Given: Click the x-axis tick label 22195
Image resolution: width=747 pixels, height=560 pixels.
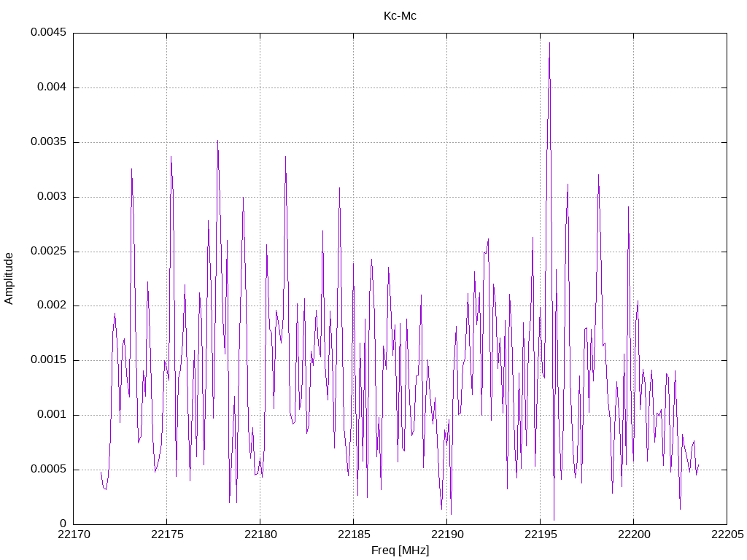Looking at the screenshot, I should tap(541, 534).
